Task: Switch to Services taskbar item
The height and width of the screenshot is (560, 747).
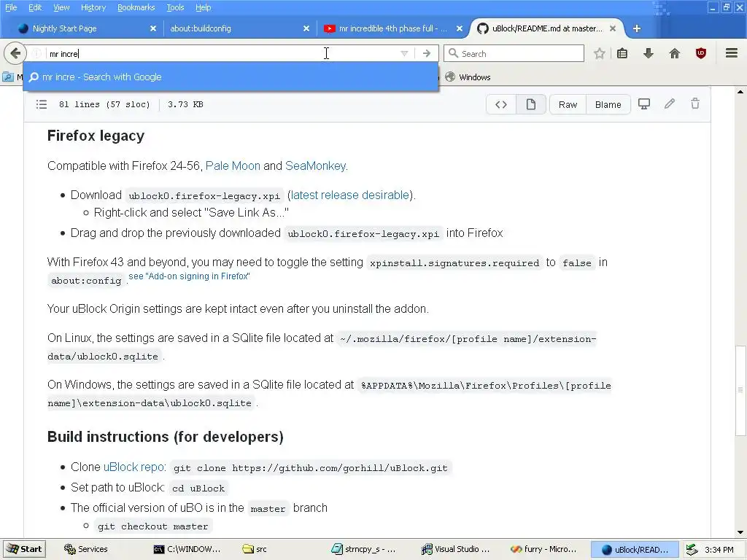Action: (x=86, y=549)
